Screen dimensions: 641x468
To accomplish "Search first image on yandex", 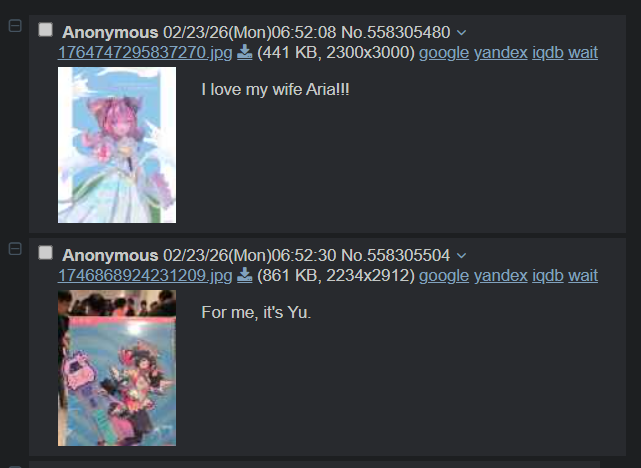I will coord(500,53).
